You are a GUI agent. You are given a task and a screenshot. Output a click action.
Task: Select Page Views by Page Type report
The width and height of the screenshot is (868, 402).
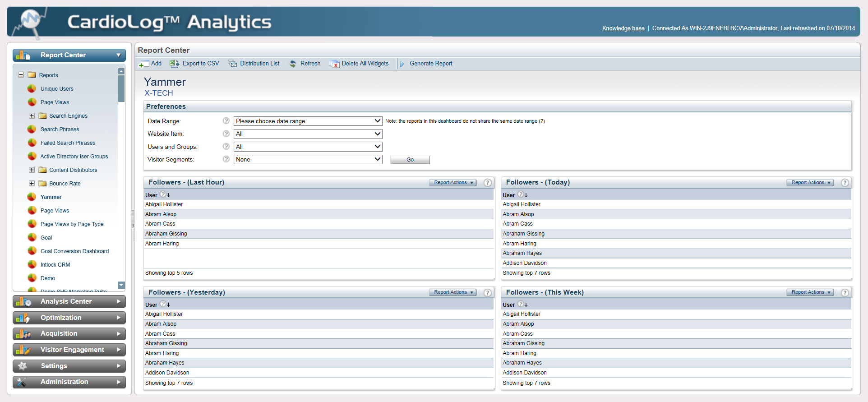72,224
